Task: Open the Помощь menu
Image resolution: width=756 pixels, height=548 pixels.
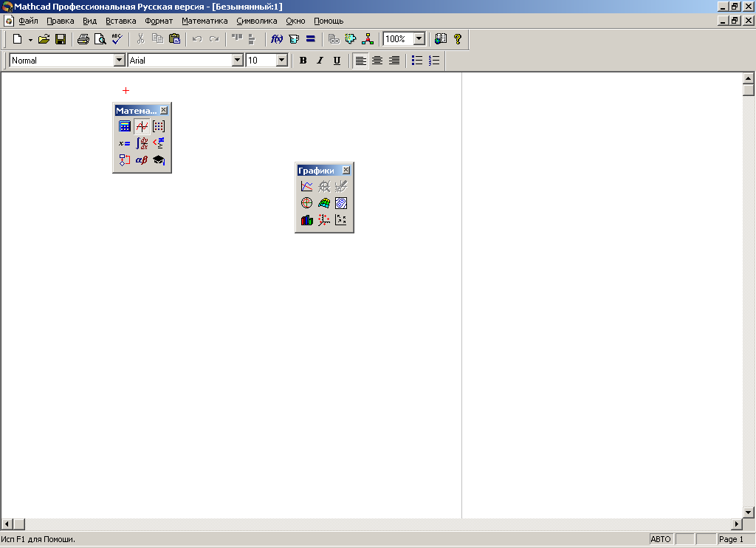Action: (329, 21)
